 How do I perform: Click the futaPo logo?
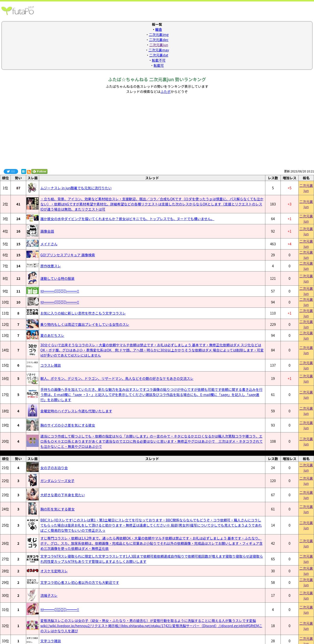[18, 11]
